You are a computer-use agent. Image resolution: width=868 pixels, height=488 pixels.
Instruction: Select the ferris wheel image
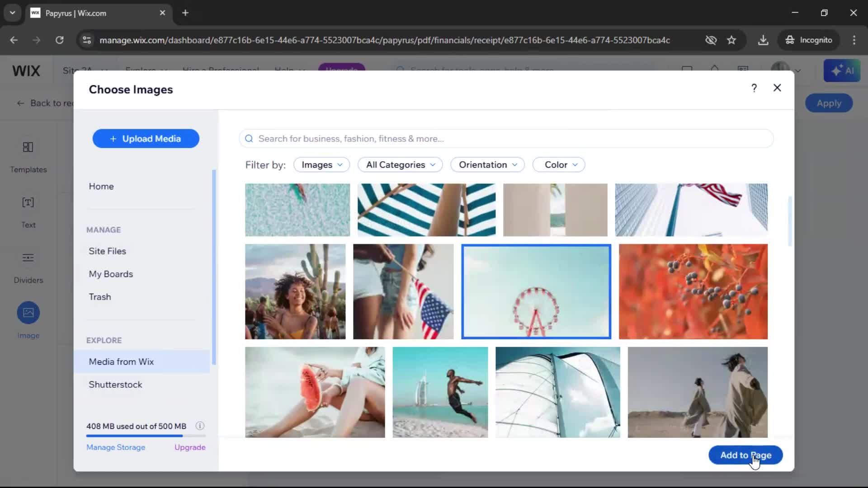coord(536,292)
